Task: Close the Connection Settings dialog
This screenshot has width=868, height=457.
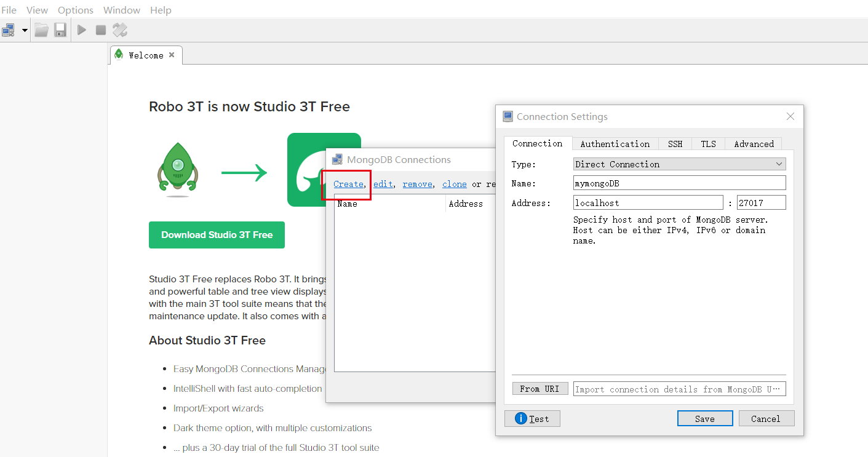Action: (x=790, y=116)
